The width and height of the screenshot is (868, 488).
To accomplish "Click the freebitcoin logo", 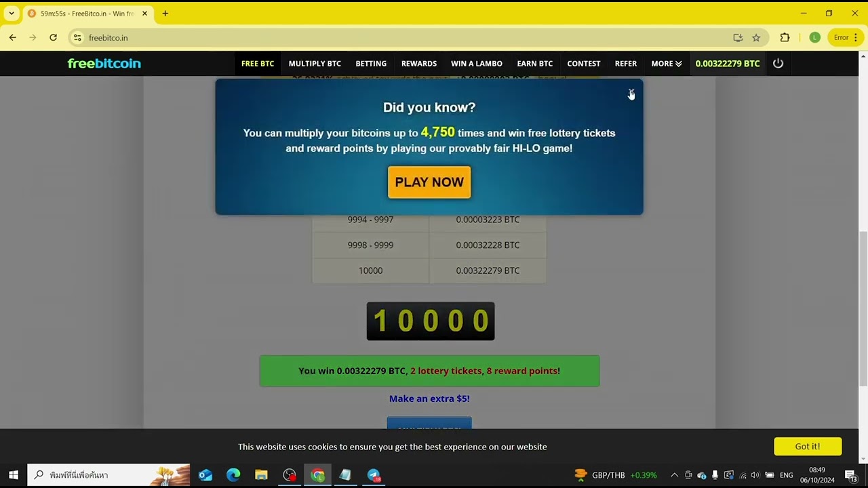I will (x=104, y=63).
